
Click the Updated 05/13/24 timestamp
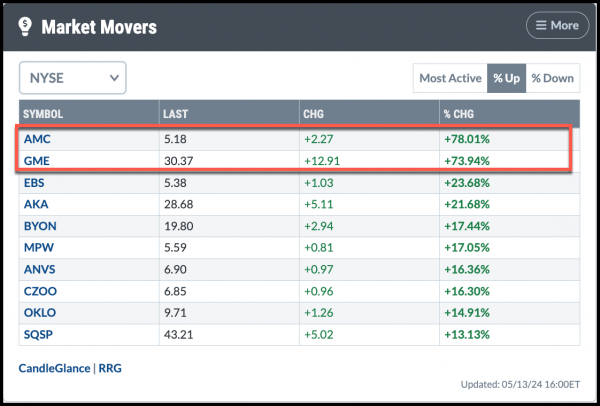pos(520,384)
